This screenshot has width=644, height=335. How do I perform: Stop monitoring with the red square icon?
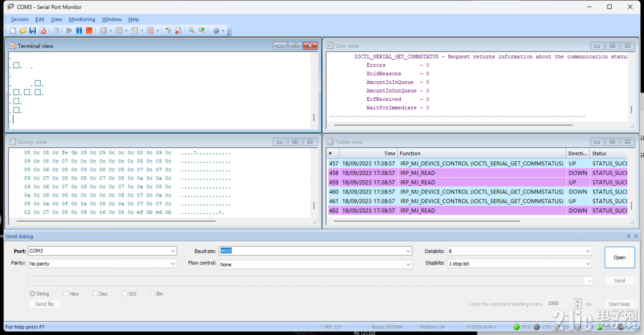89,30
